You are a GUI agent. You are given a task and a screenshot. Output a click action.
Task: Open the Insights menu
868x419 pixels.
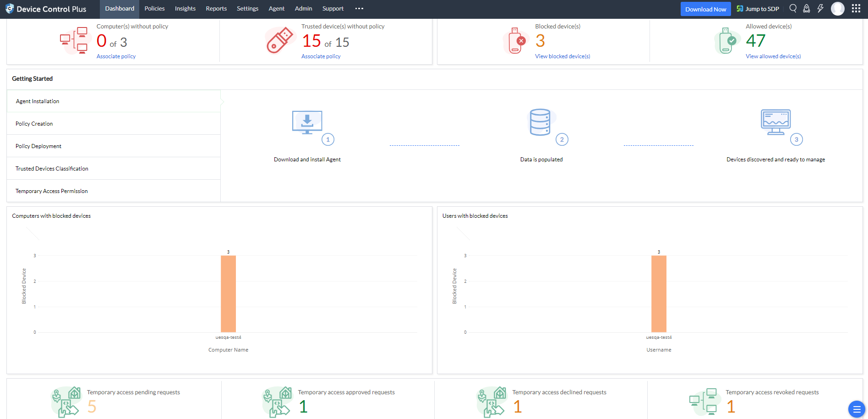point(185,9)
